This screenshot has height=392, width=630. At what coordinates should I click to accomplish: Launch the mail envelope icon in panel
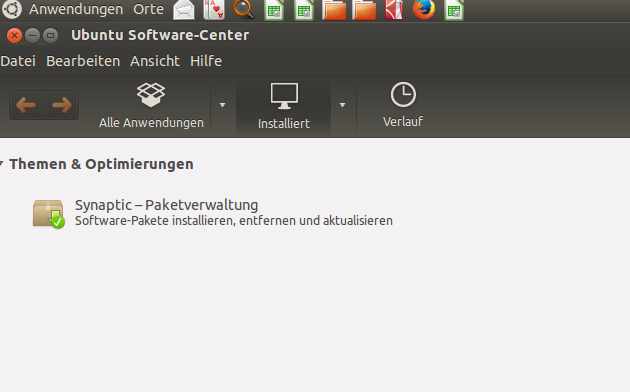[x=184, y=10]
